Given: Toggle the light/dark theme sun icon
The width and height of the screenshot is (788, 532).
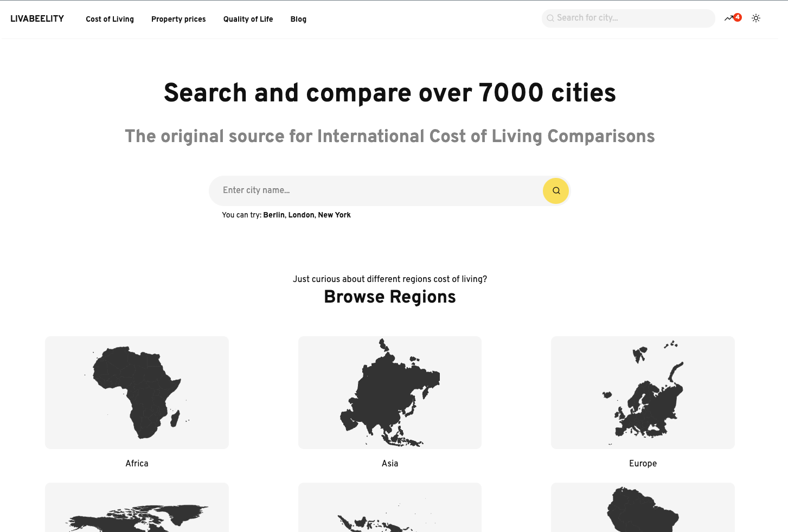Looking at the screenshot, I should point(756,18).
